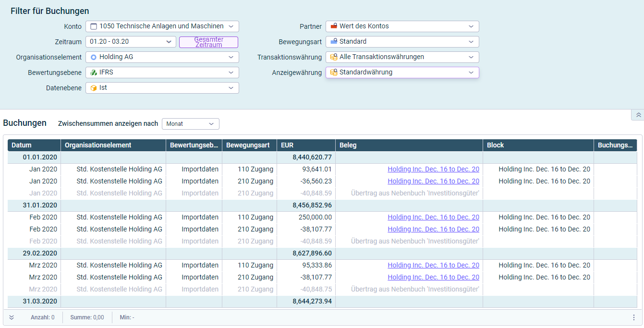Open the Datenebene dropdown
Image resolution: width=644 pixels, height=328 pixels.
(162, 88)
